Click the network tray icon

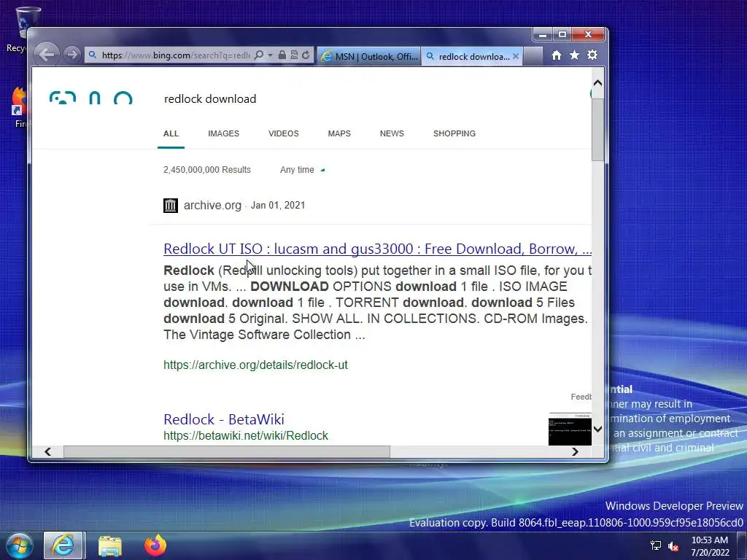tap(656, 545)
